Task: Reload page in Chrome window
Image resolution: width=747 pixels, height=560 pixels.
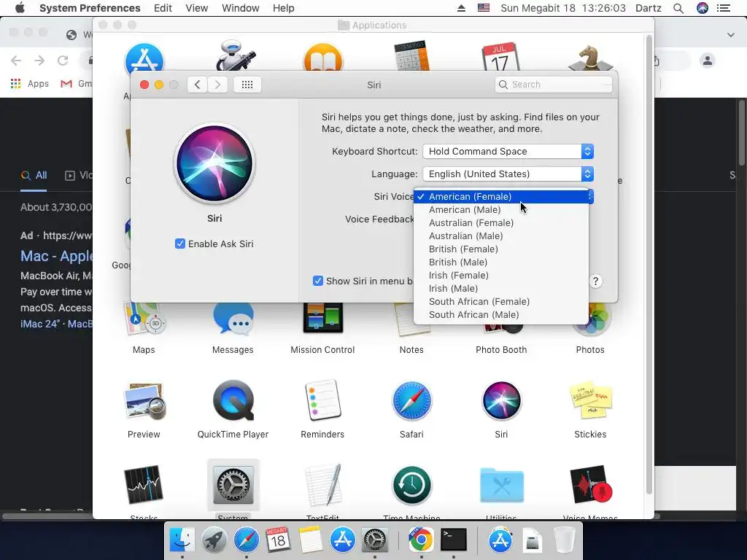Action: point(63,61)
